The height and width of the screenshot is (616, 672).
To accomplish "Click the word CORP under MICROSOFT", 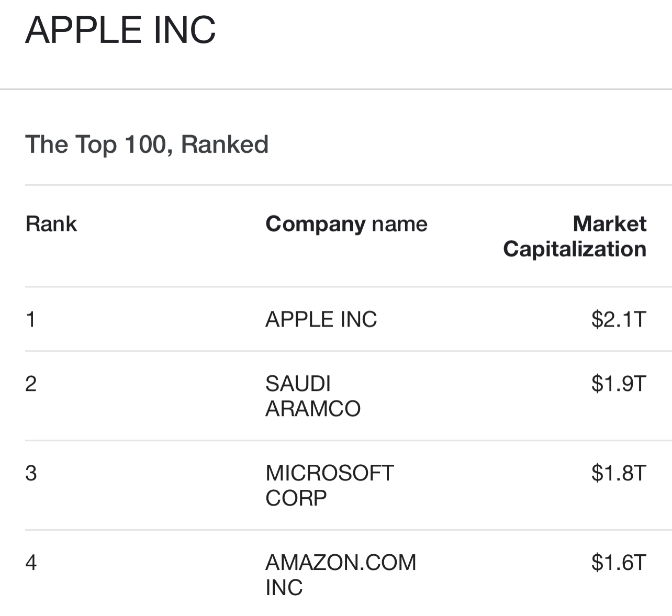I will [296, 498].
